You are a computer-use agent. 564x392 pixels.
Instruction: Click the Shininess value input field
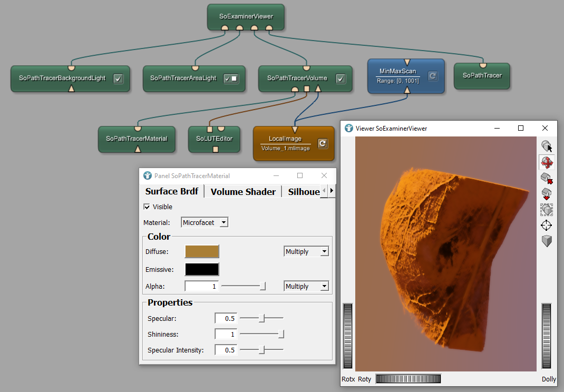[226, 334]
